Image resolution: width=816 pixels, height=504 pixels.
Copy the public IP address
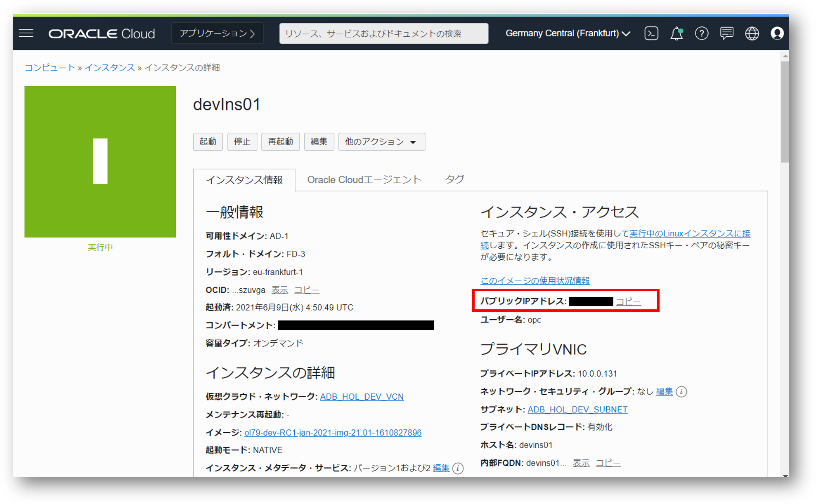pos(628,301)
